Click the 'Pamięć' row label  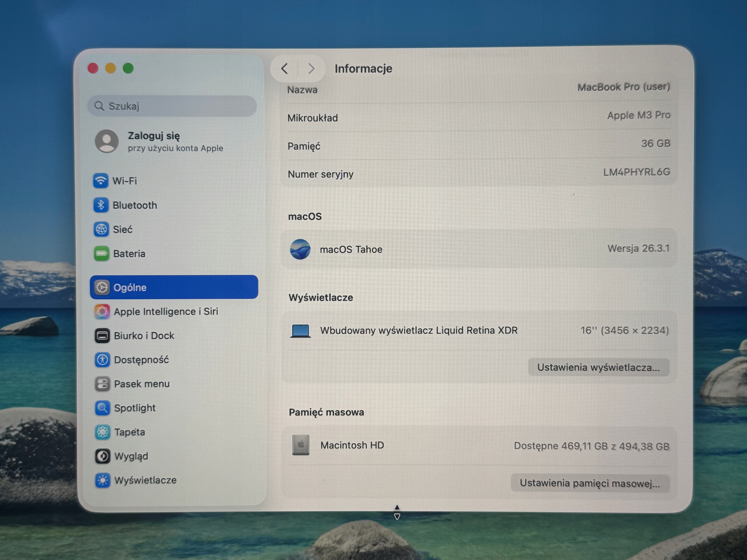304,146
